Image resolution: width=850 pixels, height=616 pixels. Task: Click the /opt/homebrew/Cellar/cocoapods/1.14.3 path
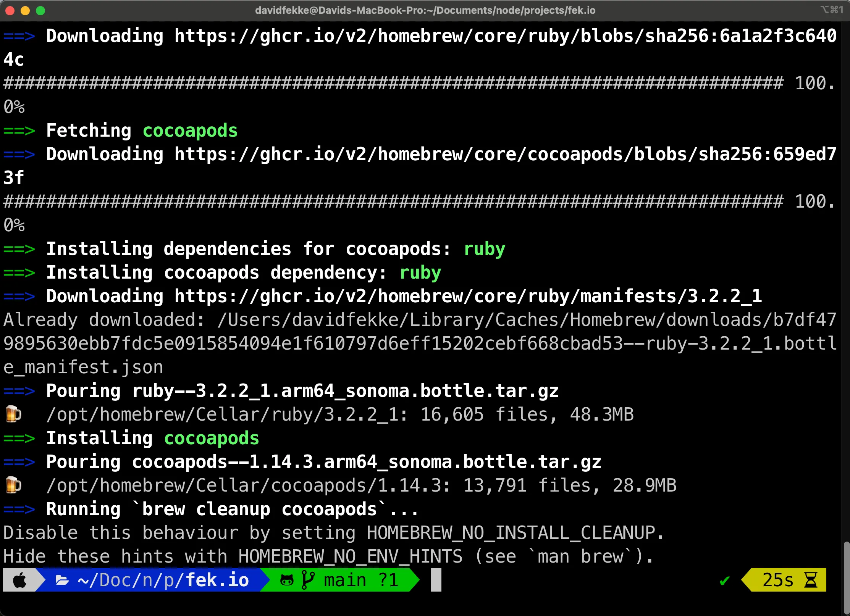point(244,486)
